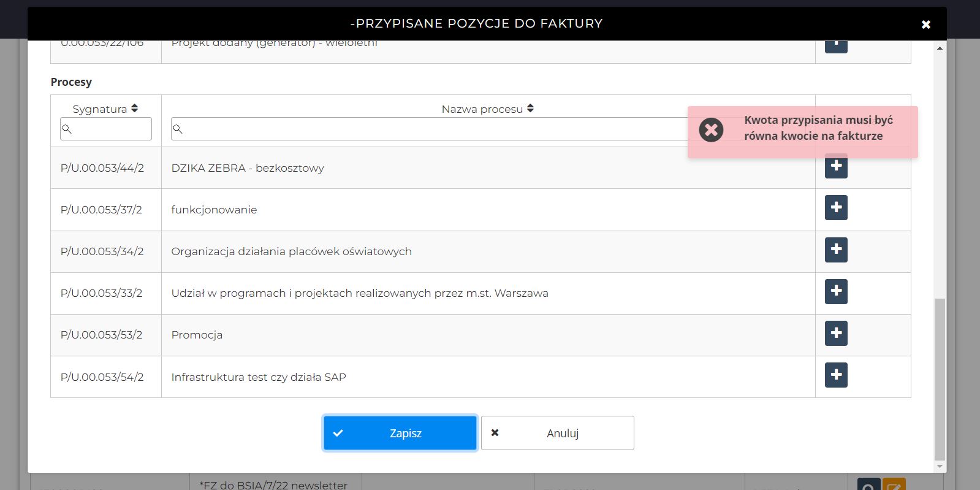Add Infrastruktura test czy działa SAP process
The height and width of the screenshot is (490, 980).
tap(836, 375)
